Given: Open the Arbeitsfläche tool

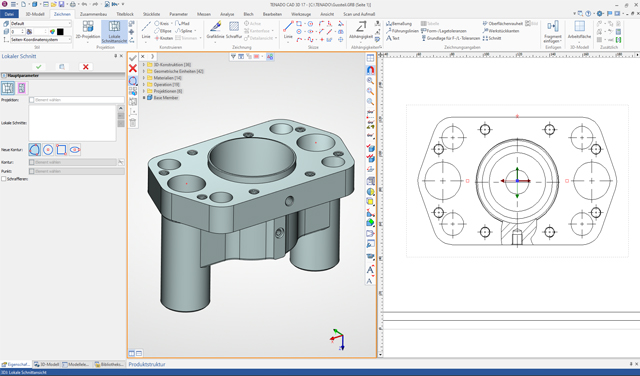Looking at the screenshot, I should pyautogui.click(x=579, y=31).
